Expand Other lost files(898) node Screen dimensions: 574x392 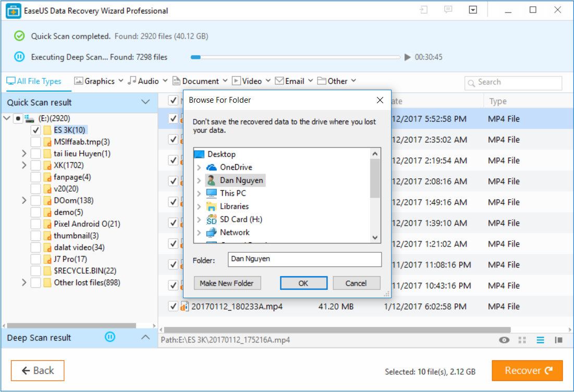pyautogui.click(x=24, y=282)
